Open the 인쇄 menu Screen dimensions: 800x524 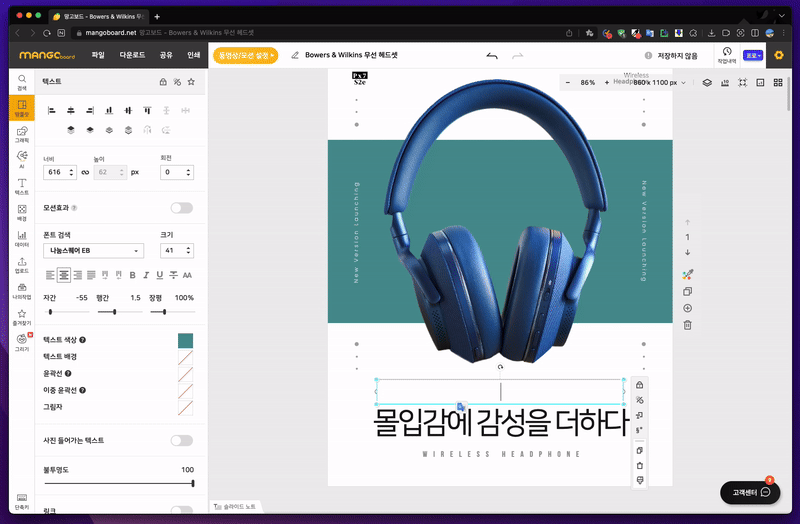[193, 55]
